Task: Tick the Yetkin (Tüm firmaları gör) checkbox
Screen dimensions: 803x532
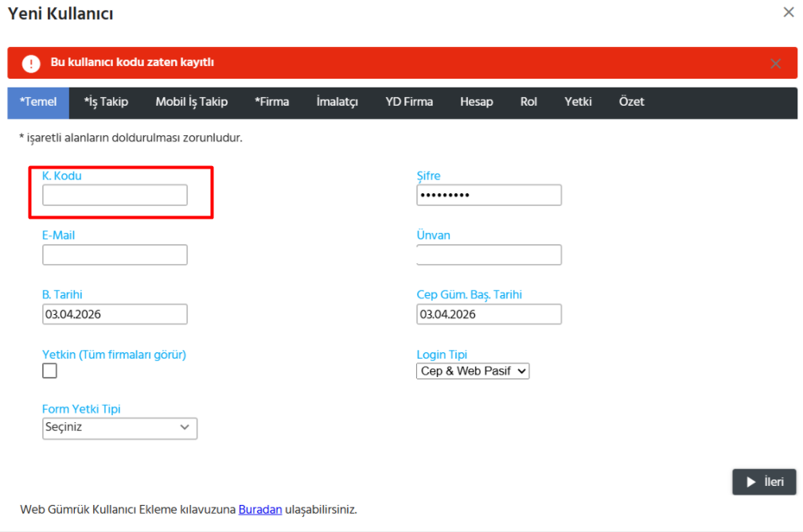Action: [49, 371]
